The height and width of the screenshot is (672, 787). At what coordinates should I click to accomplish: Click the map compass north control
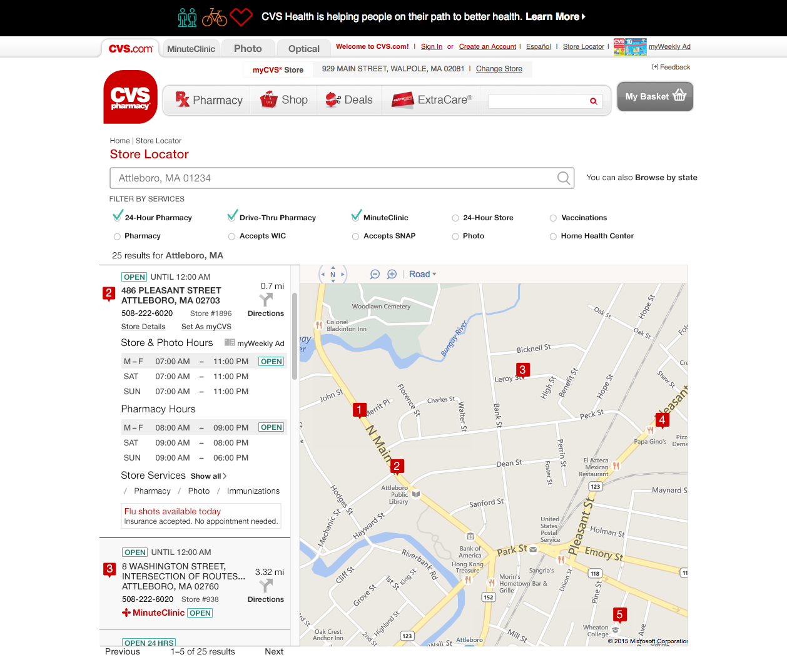pyautogui.click(x=333, y=274)
